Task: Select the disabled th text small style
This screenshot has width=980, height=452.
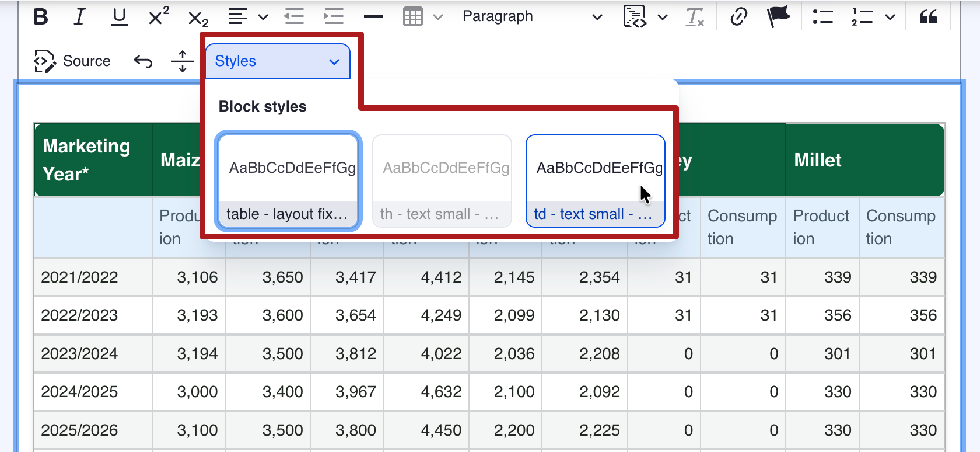Action: tap(442, 181)
